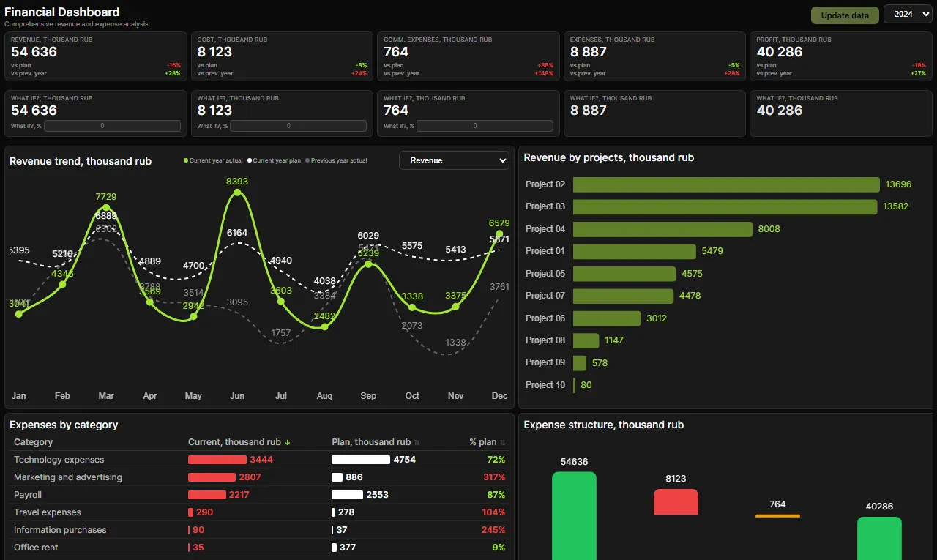Select the 'Office rent' row label
This screenshot has width=937, height=560.
[36, 548]
